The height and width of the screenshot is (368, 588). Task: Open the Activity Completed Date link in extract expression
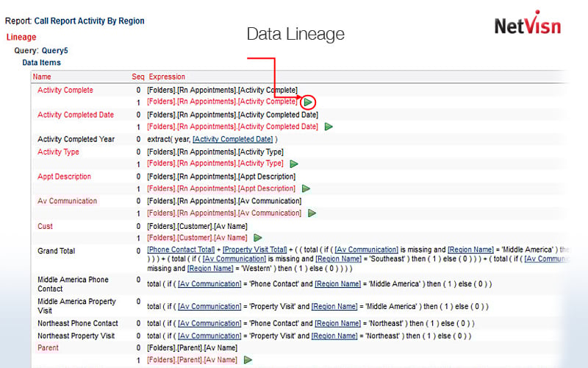pos(232,139)
